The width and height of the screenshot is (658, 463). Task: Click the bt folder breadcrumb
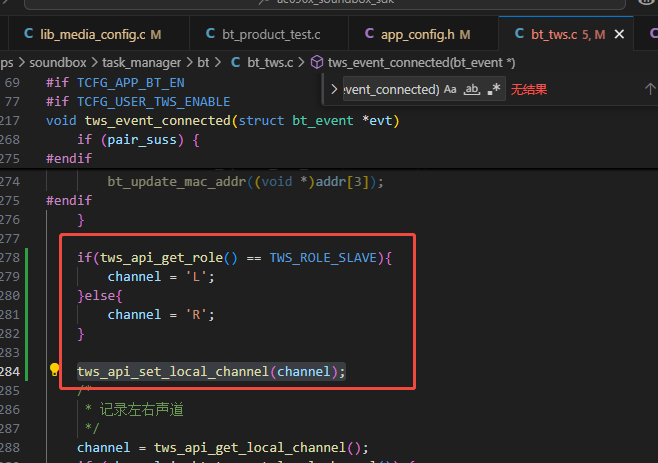pyautogui.click(x=203, y=63)
